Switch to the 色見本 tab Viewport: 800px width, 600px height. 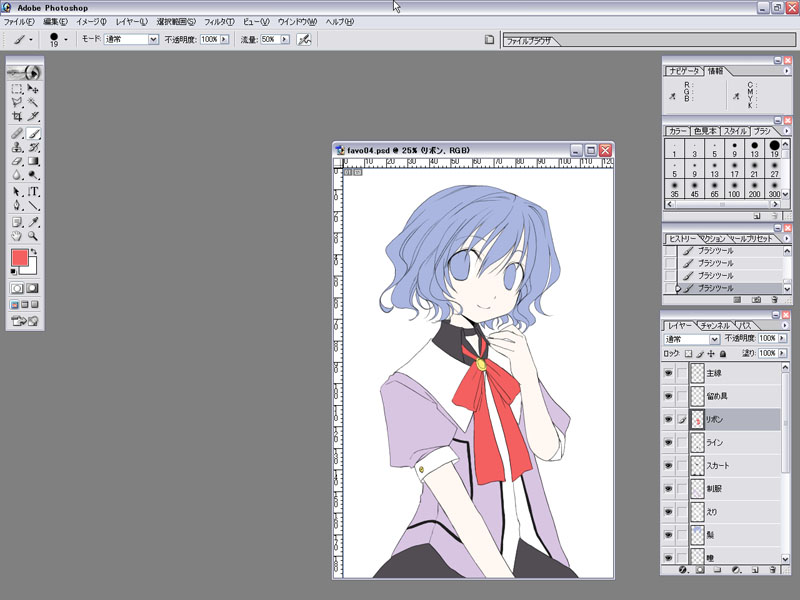pyautogui.click(x=705, y=131)
